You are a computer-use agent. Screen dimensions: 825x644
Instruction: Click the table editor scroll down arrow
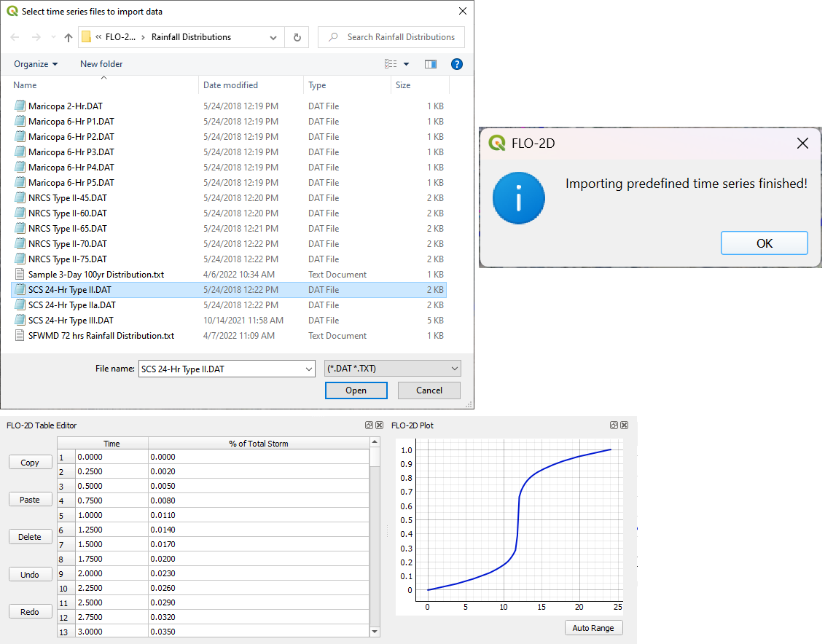pyautogui.click(x=375, y=632)
